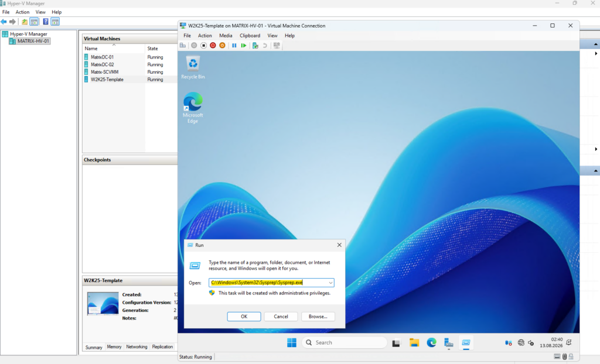The width and height of the screenshot is (600, 364).
Task: Pause the virtual machine
Action: click(234, 46)
